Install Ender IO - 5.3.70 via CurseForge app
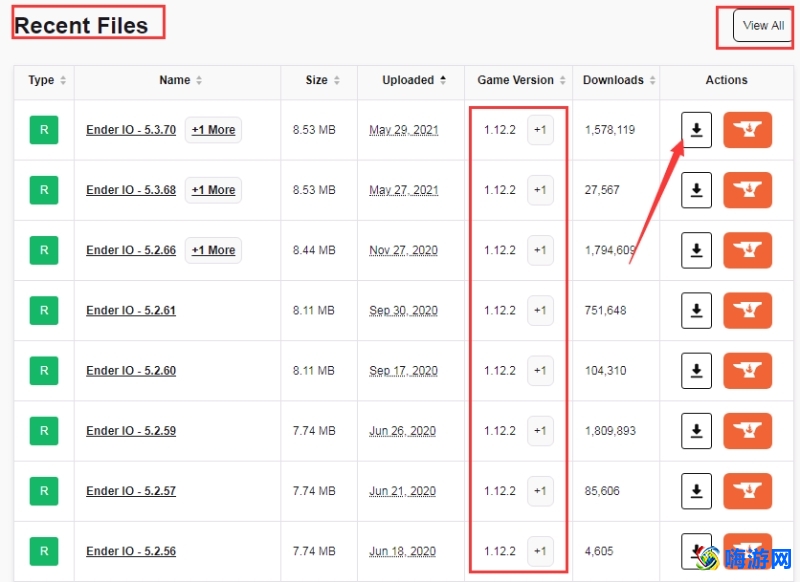Image resolution: width=800 pixels, height=582 pixels. point(747,130)
